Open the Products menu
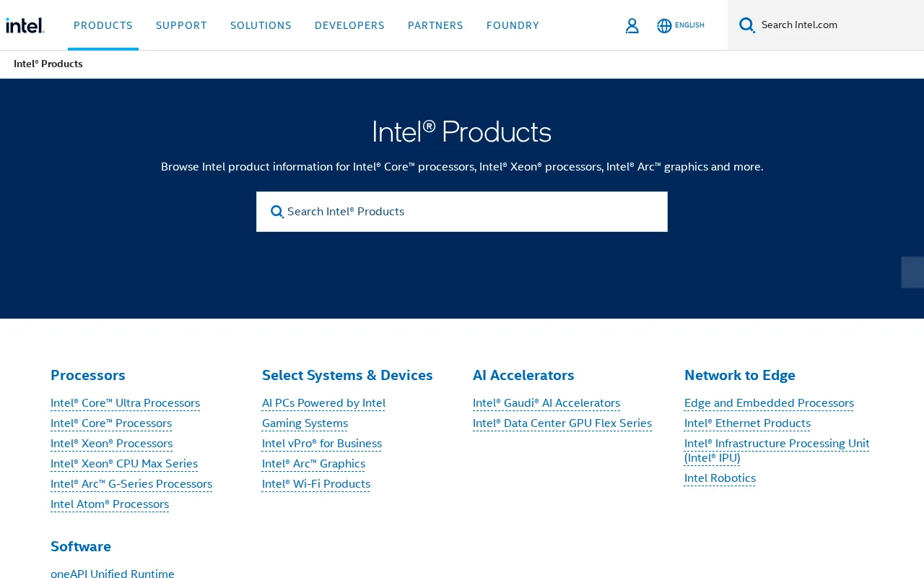 (x=103, y=25)
